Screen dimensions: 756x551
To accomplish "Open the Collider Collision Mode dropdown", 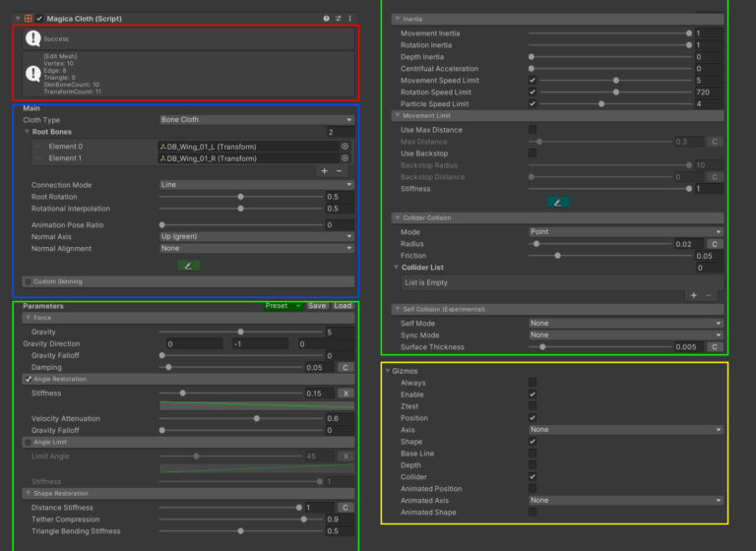I will pyautogui.click(x=626, y=232).
